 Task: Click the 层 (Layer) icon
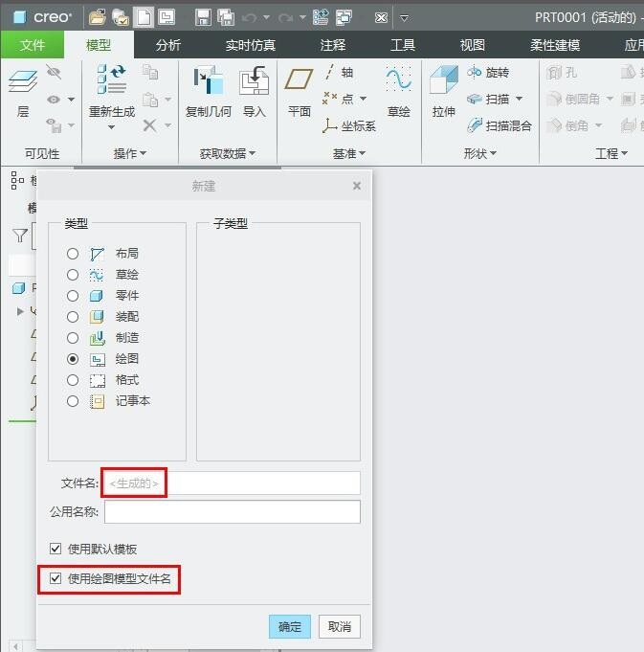(22, 86)
